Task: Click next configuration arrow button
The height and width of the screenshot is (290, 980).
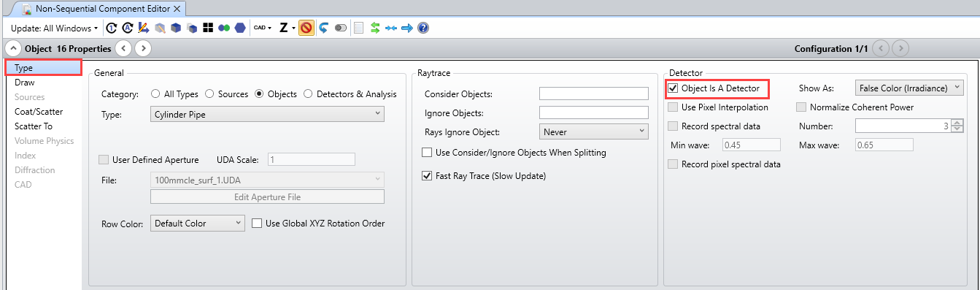Action: [x=901, y=48]
